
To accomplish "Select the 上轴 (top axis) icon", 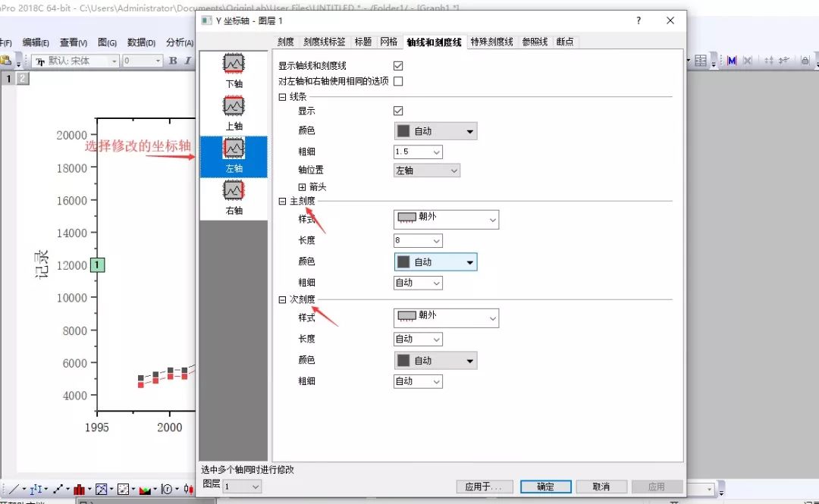I will [234, 105].
